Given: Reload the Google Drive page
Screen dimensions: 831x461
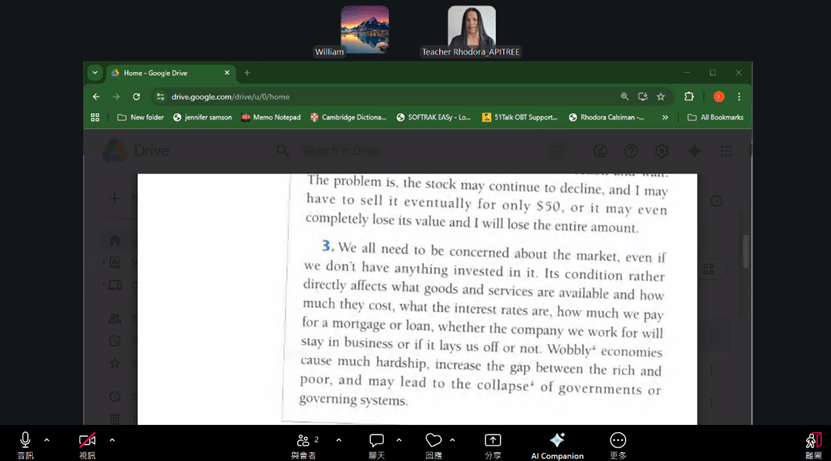Looking at the screenshot, I should (136, 96).
